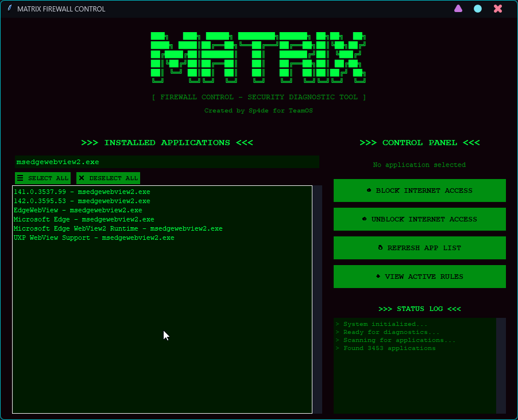
Task: View active firewall rules
Action: click(419, 277)
